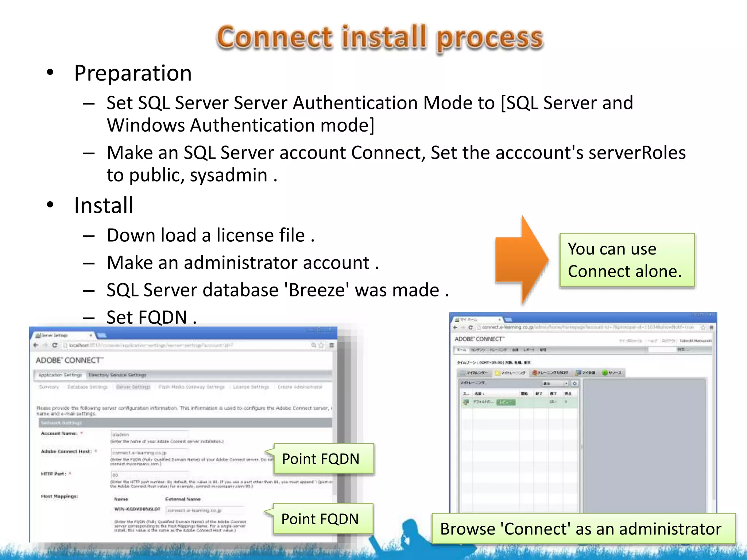Click the user name link at top right of Connect

[x=695, y=341]
